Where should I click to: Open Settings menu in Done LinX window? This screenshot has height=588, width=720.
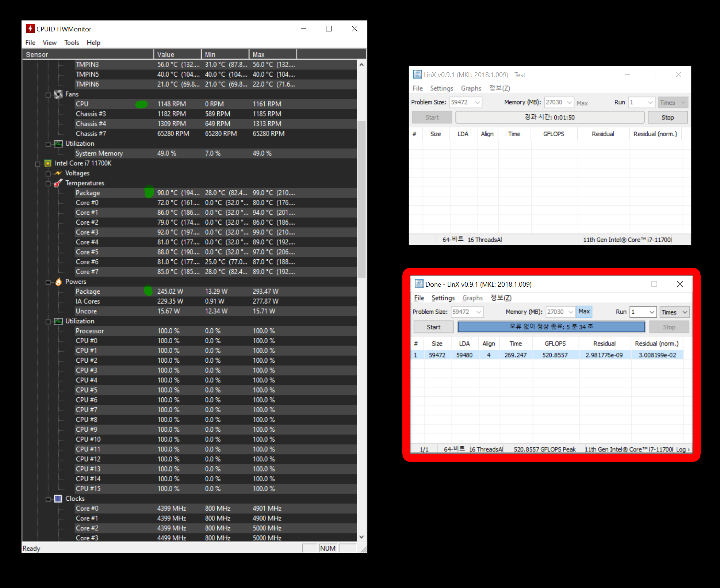coord(443,298)
